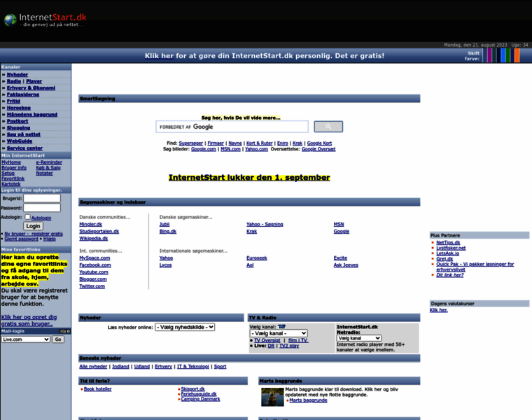This screenshot has height=420, width=532.
Task: Open the WebGuide channel
Action: pyautogui.click(x=20, y=141)
